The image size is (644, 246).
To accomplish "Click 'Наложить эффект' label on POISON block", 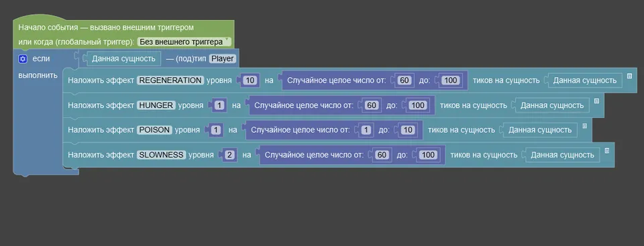I will (x=101, y=130).
